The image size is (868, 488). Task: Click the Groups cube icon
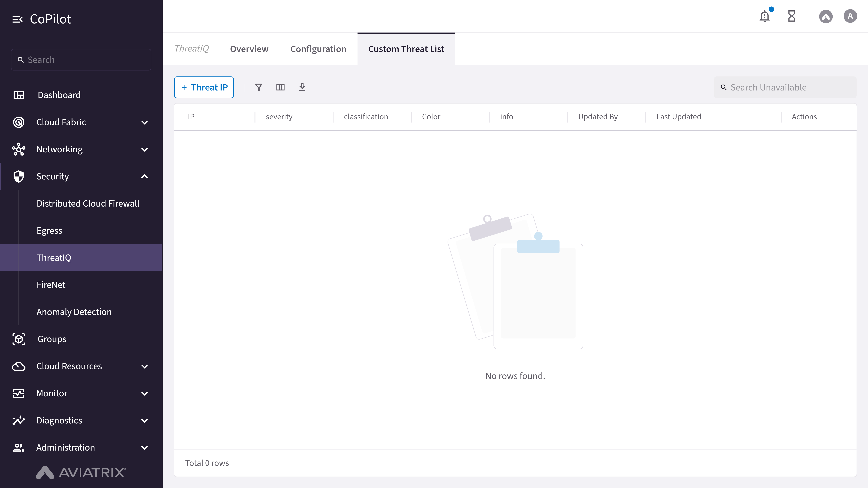[x=18, y=339]
